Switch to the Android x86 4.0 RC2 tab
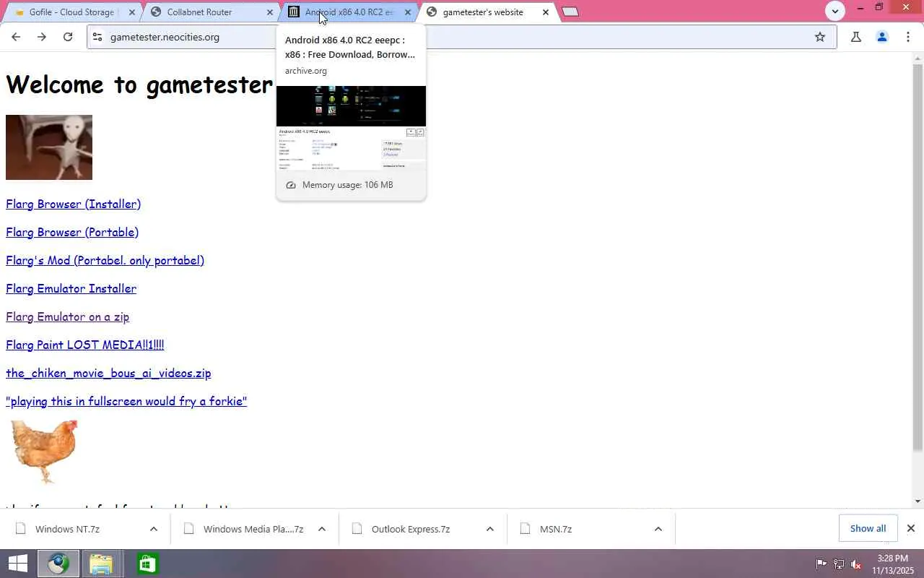 pyautogui.click(x=349, y=12)
